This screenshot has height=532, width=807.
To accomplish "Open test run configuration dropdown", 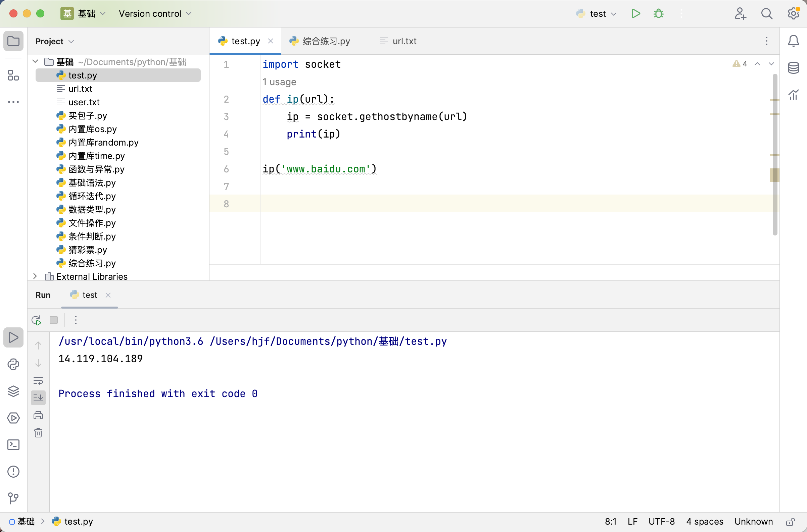I will click(596, 13).
